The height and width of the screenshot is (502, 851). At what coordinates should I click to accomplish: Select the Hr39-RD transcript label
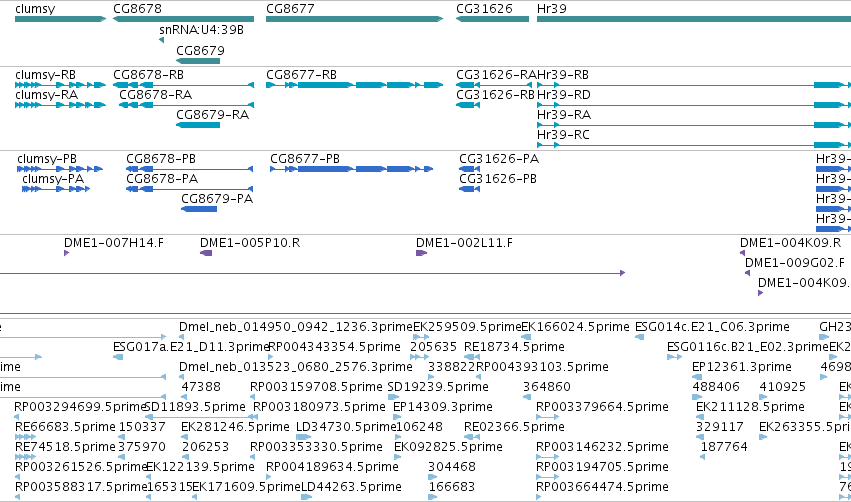[x=563, y=95]
